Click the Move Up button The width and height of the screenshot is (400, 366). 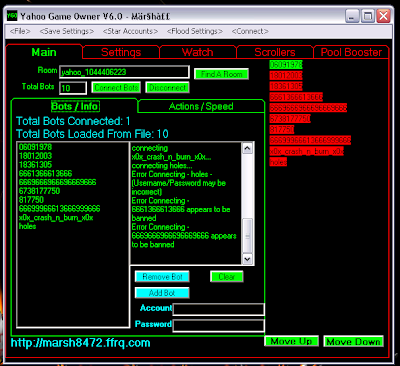pyautogui.click(x=291, y=341)
